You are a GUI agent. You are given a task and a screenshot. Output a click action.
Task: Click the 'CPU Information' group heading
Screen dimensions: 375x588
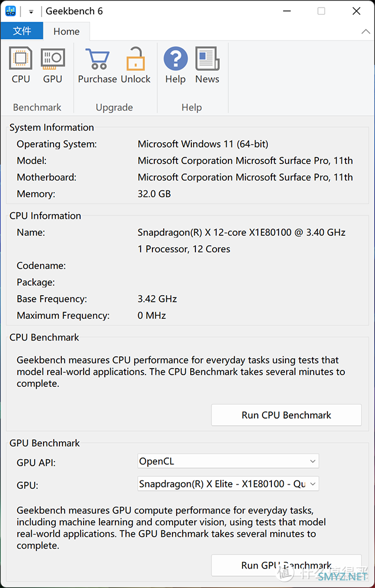(x=45, y=216)
